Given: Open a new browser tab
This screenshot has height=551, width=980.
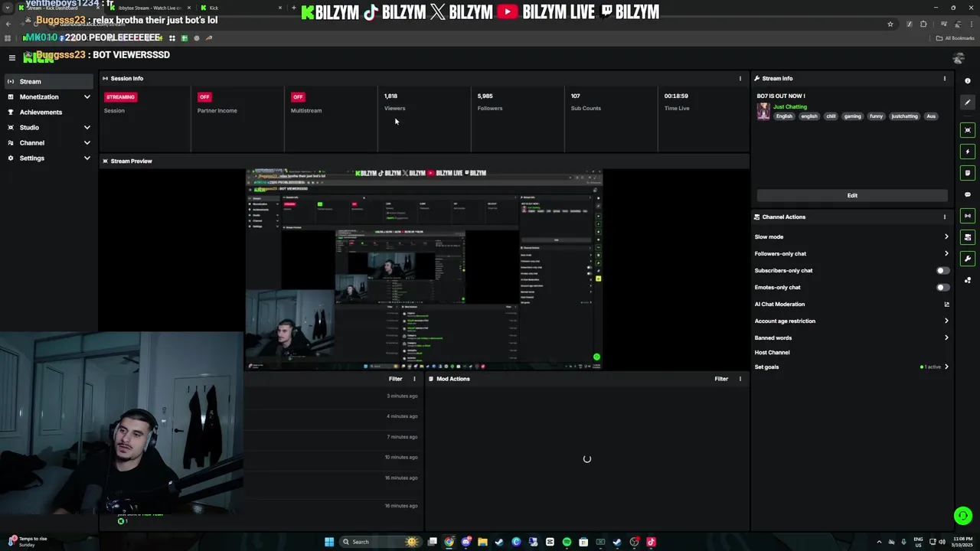Looking at the screenshot, I should pos(294,8).
